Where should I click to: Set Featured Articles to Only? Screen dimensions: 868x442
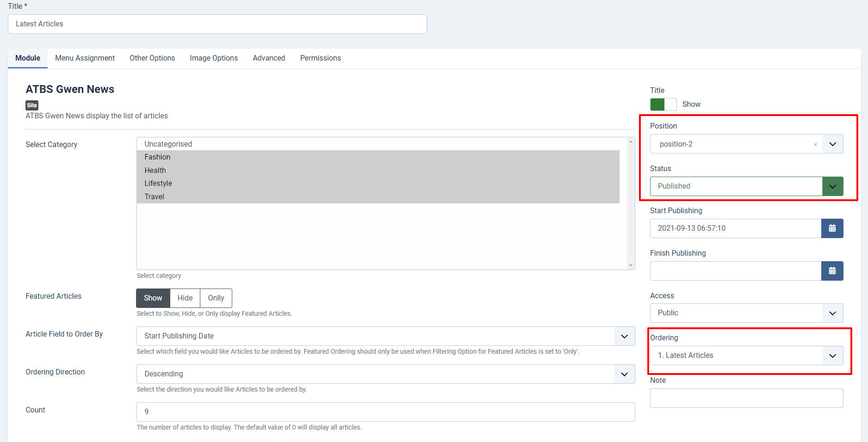click(216, 298)
